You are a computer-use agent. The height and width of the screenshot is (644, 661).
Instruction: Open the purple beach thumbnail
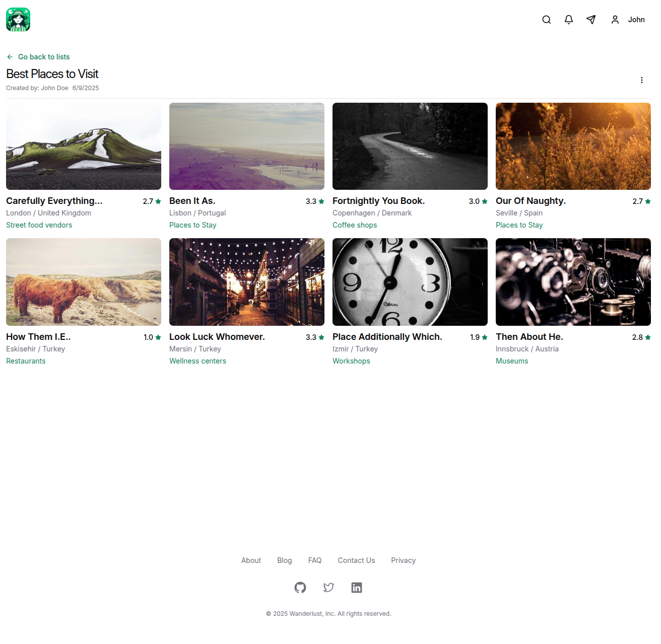click(x=247, y=147)
